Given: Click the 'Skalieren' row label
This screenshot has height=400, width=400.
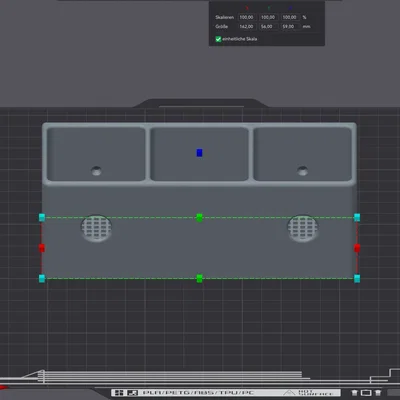Looking at the screenshot, I should click(x=225, y=17).
